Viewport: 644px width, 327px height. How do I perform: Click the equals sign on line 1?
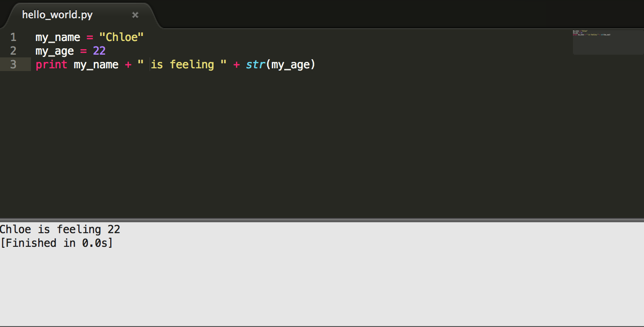(x=90, y=37)
